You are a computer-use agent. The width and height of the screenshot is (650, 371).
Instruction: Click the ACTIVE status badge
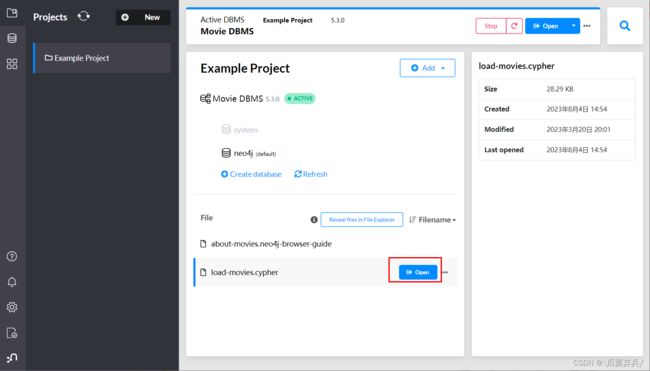pyautogui.click(x=300, y=99)
